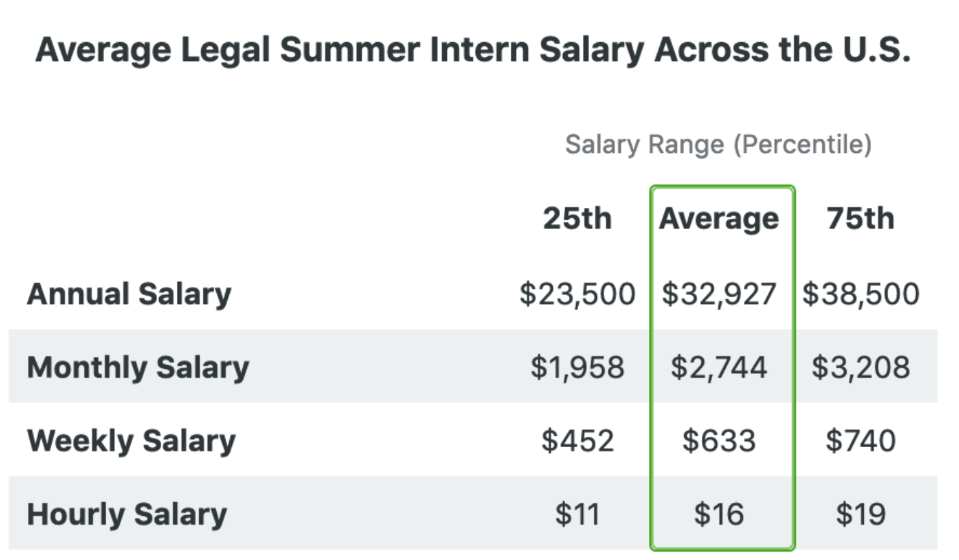
Task: Click the Hourly Salary row label
Action: 127,514
